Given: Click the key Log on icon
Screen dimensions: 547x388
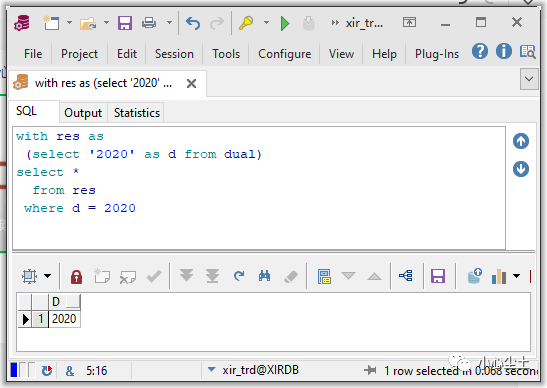Looking at the screenshot, I should point(246,23).
